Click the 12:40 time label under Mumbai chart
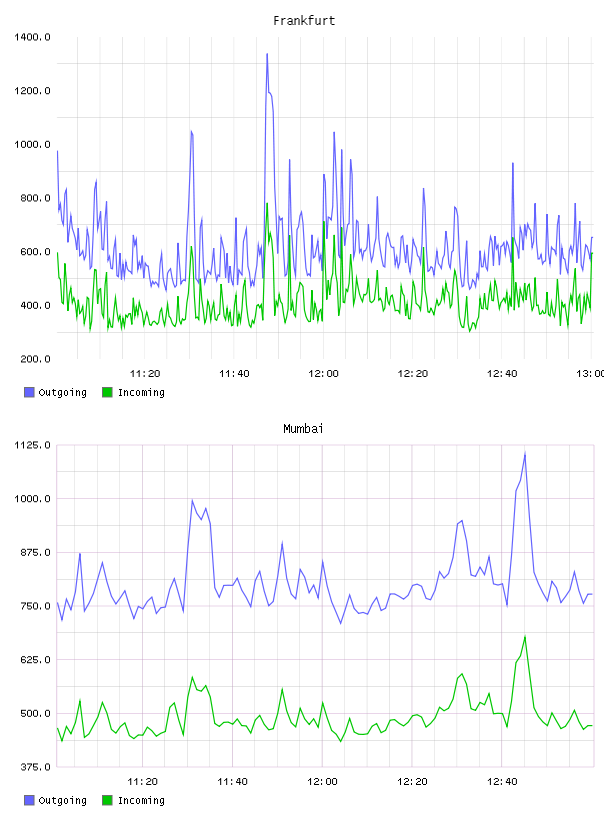608x816 pixels. tap(502, 782)
